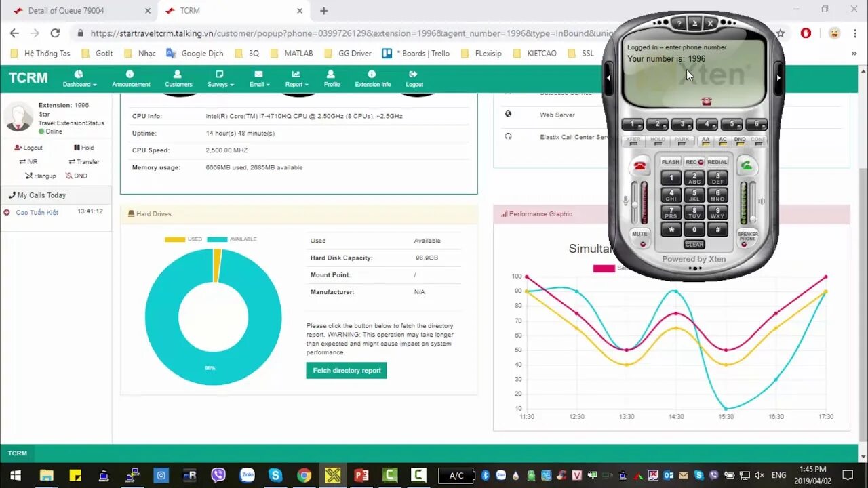Screen dimensions: 868x488
Task: Toggle MUTE on the softphone
Action: click(639, 237)
